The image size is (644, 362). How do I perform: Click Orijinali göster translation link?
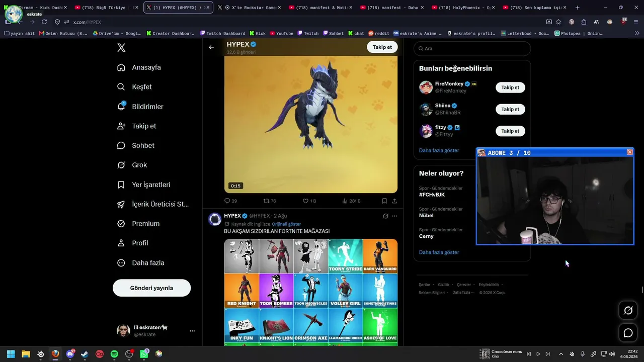[x=286, y=224]
